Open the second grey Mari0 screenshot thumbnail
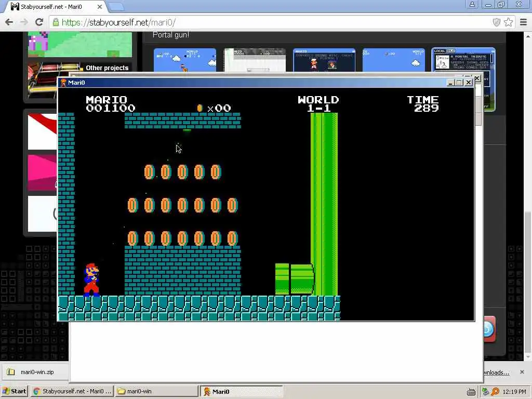532x399 pixels. pos(255,60)
